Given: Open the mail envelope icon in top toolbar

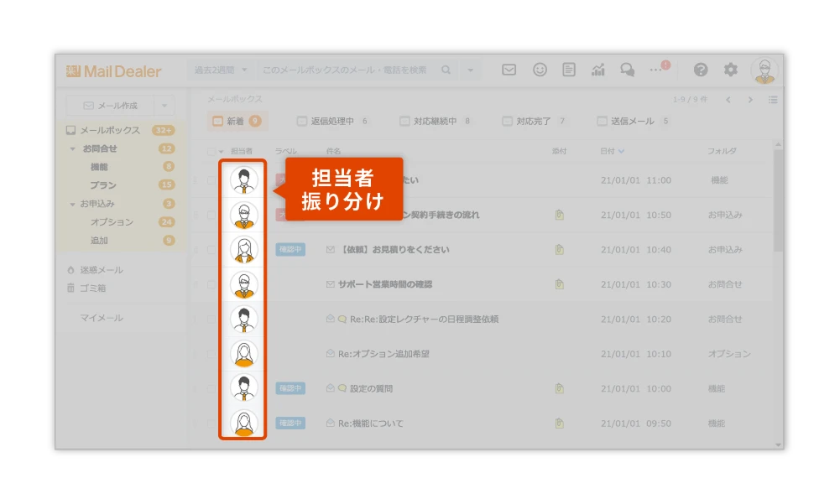Looking at the screenshot, I should (509, 70).
